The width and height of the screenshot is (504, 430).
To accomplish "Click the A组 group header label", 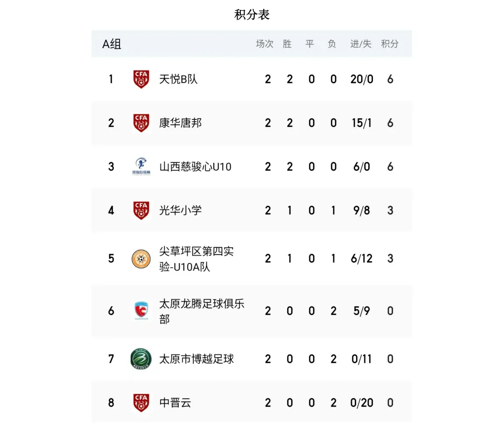I will [112, 44].
